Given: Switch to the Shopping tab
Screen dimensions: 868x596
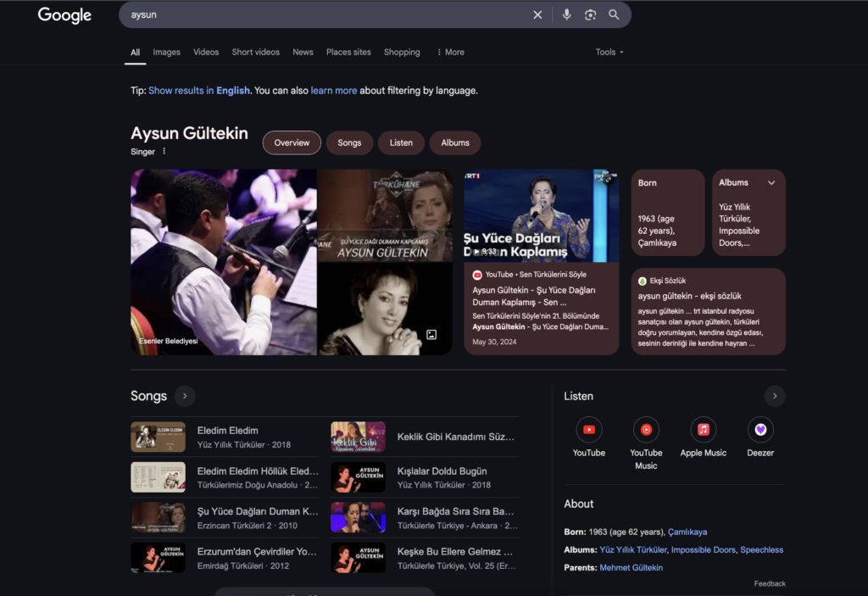Looking at the screenshot, I should click(402, 52).
